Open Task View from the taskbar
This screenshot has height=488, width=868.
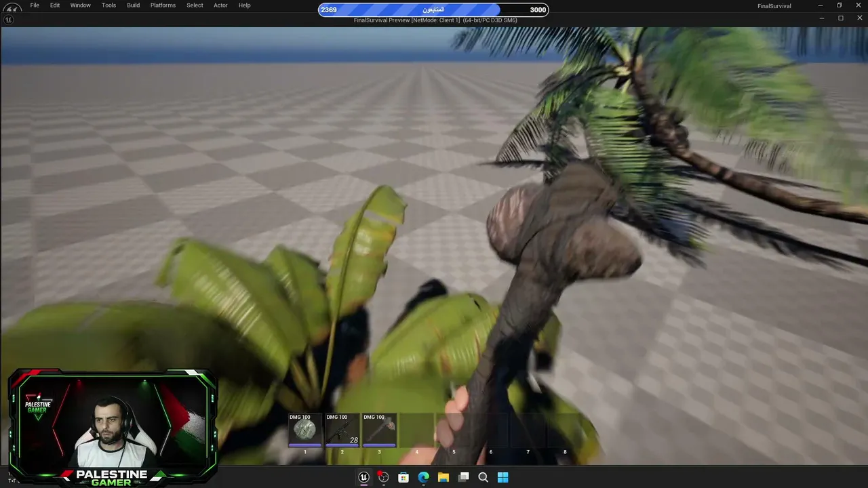click(x=464, y=477)
